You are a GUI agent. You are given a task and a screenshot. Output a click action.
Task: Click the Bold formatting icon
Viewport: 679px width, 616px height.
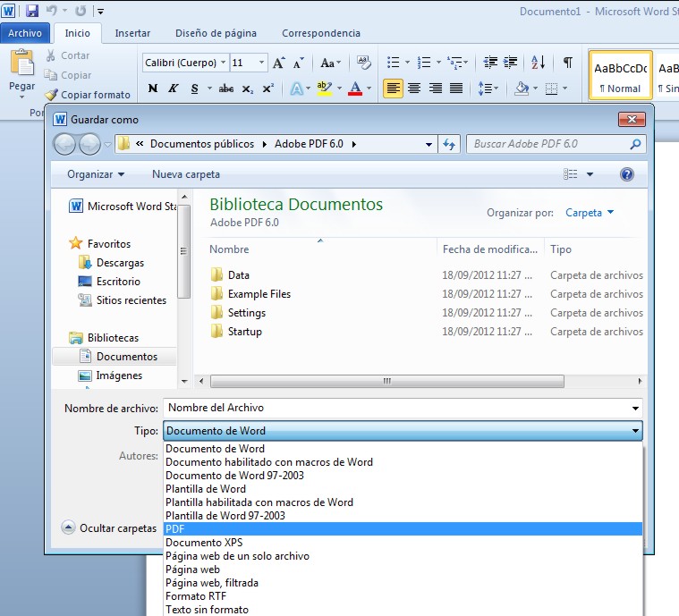(153, 89)
